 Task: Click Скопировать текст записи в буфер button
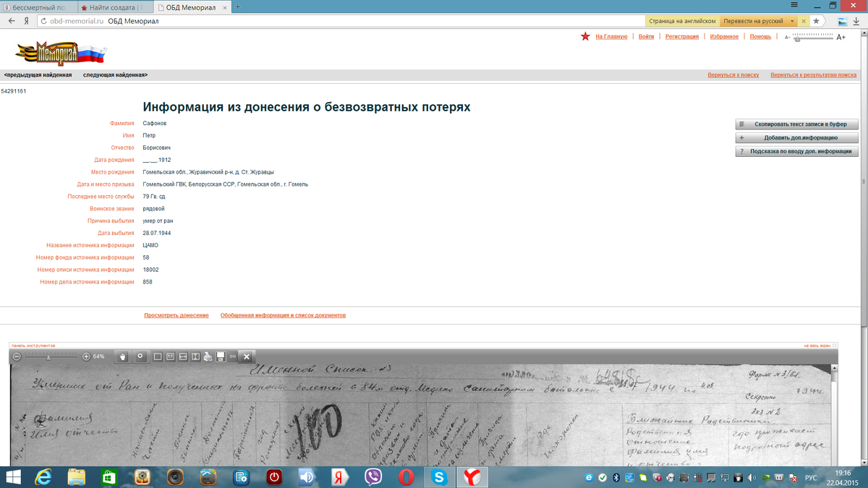coord(797,124)
